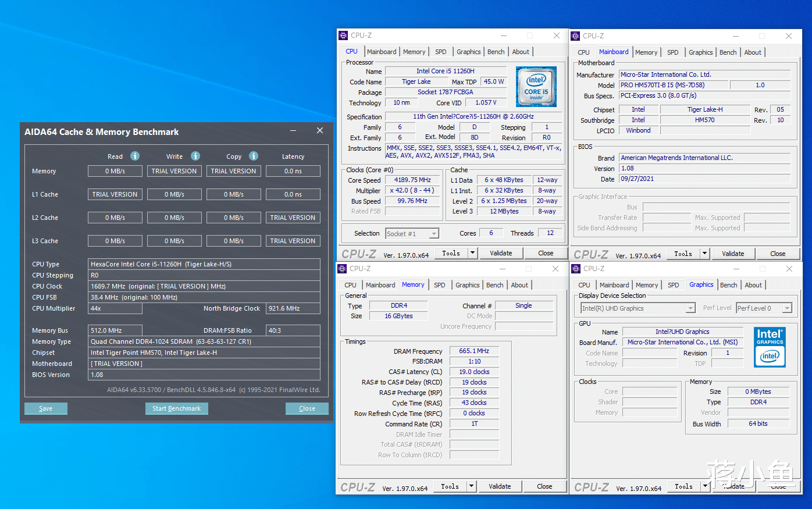Switch to Bench tab in top-left CPU-Z
Image resolution: width=812 pixels, height=509 pixels.
(496, 52)
